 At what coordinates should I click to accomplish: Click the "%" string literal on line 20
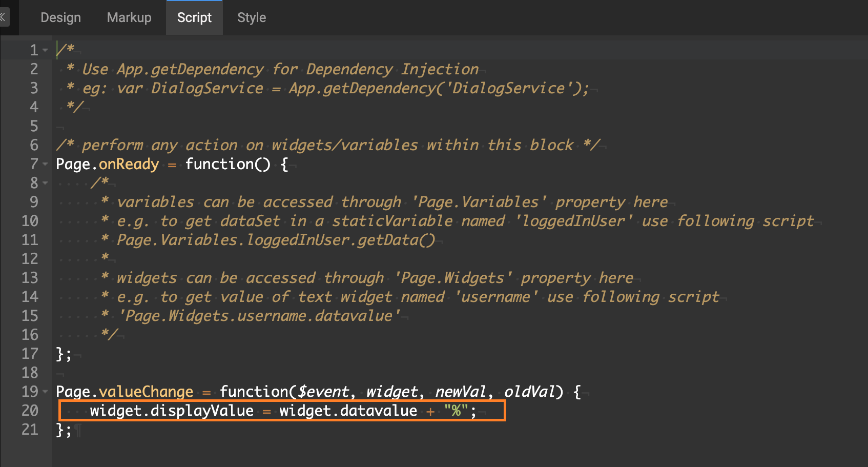tap(456, 411)
